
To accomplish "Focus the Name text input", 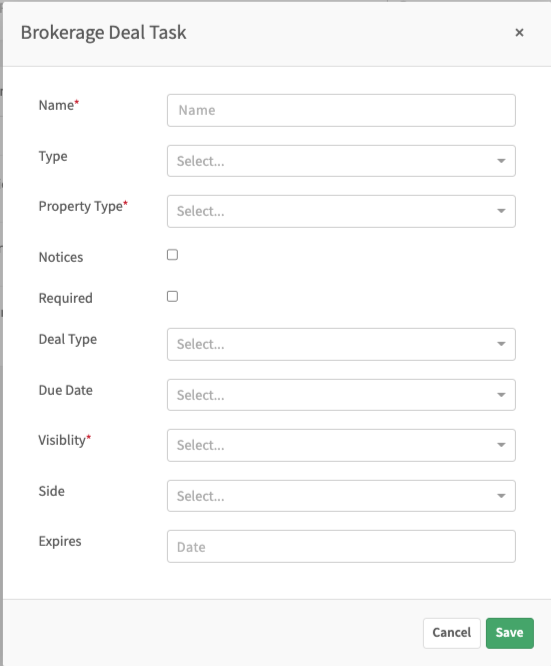I will coord(341,110).
